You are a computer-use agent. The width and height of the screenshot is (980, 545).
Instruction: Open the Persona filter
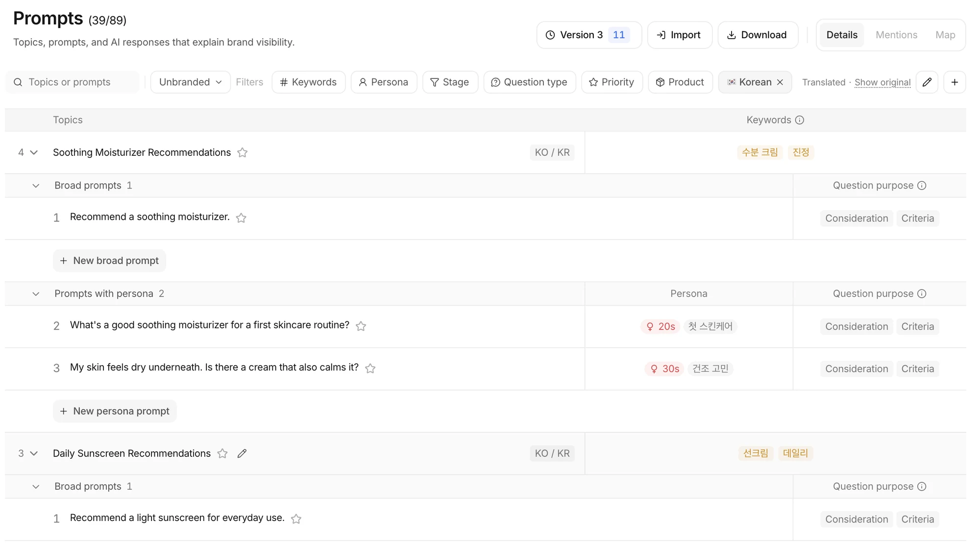(x=383, y=82)
